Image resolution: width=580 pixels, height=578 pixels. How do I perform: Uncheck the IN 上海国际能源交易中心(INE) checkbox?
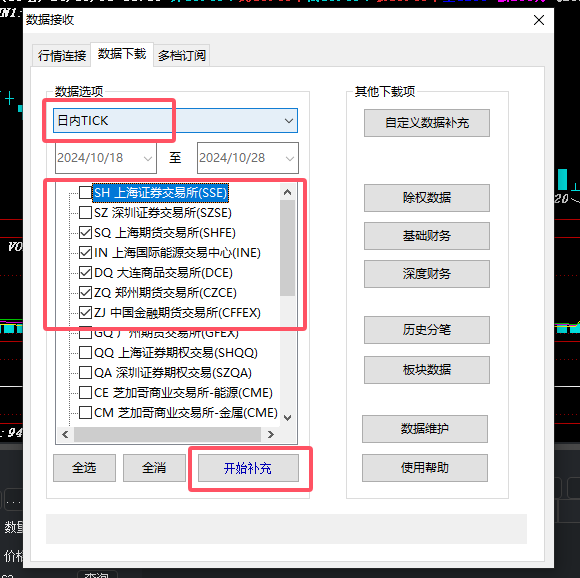(85, 253)
